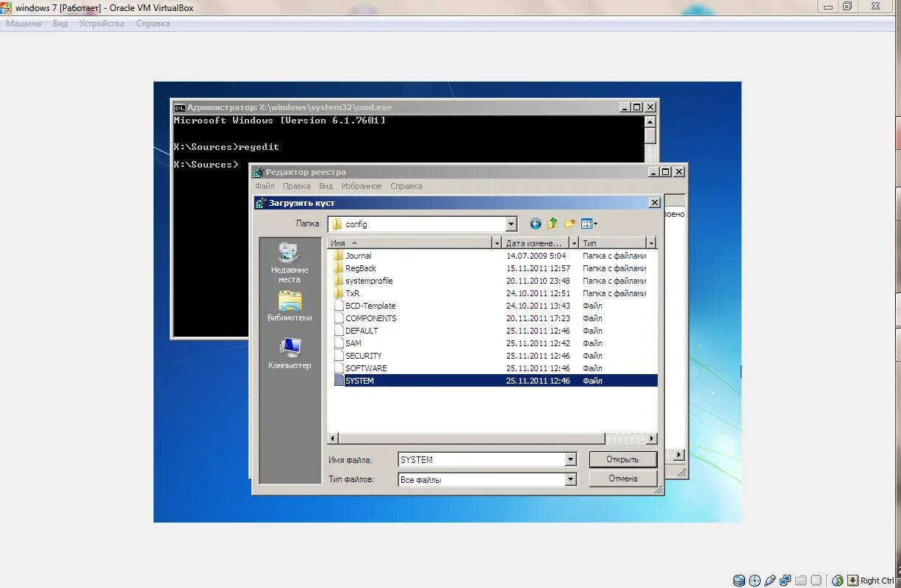
Task: Click COMPONENTS date 20.11.2011 17:23
Action: (538, 318)
